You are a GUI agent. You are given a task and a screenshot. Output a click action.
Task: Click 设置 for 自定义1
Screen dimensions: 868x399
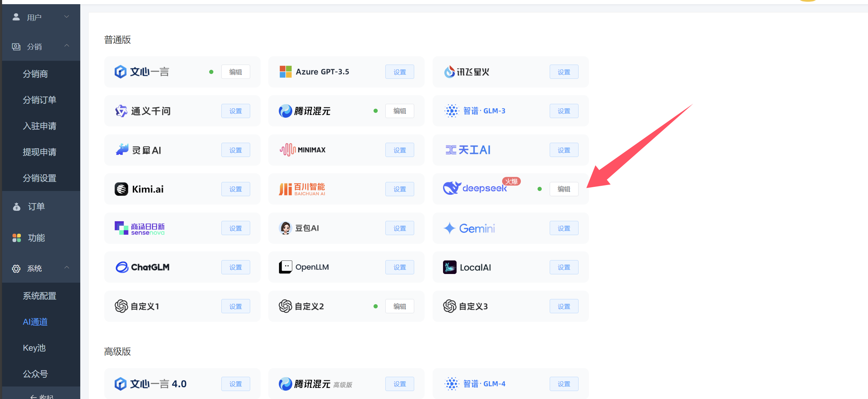tap(236, 306)
